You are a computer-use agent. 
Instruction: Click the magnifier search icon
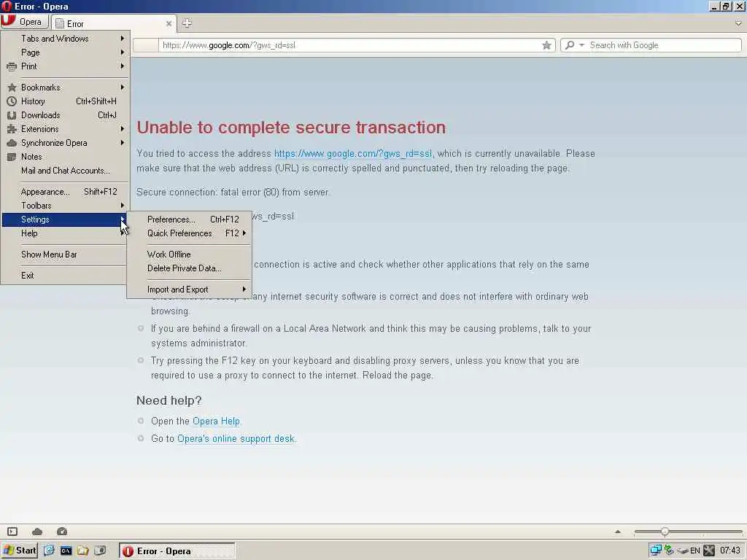(x=570, y=45)
